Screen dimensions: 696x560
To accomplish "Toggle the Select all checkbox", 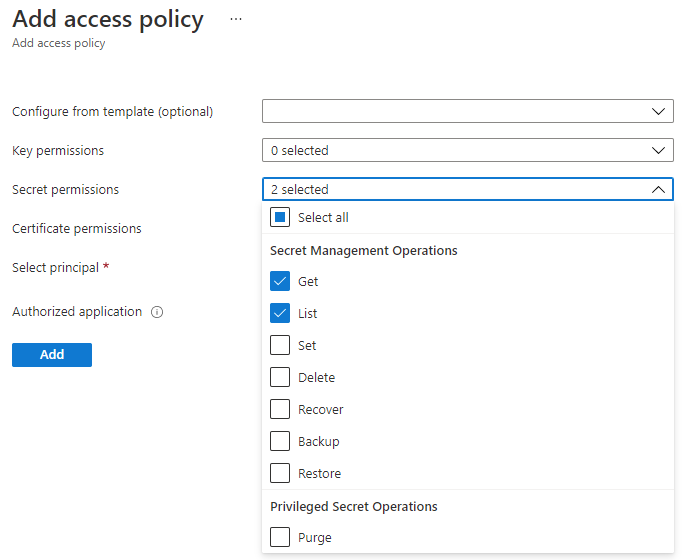I will click(x=280, y=217).
